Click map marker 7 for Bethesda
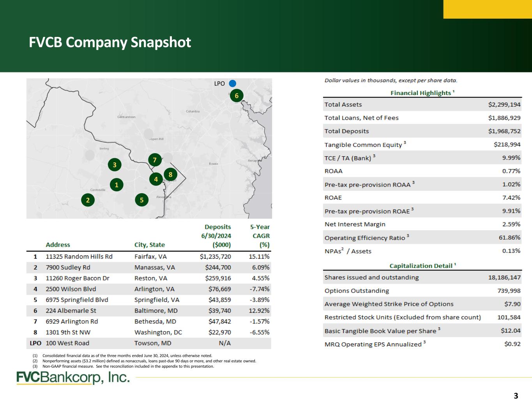The width and height of the screenshot is (532, 411). [x=155, y=160]
